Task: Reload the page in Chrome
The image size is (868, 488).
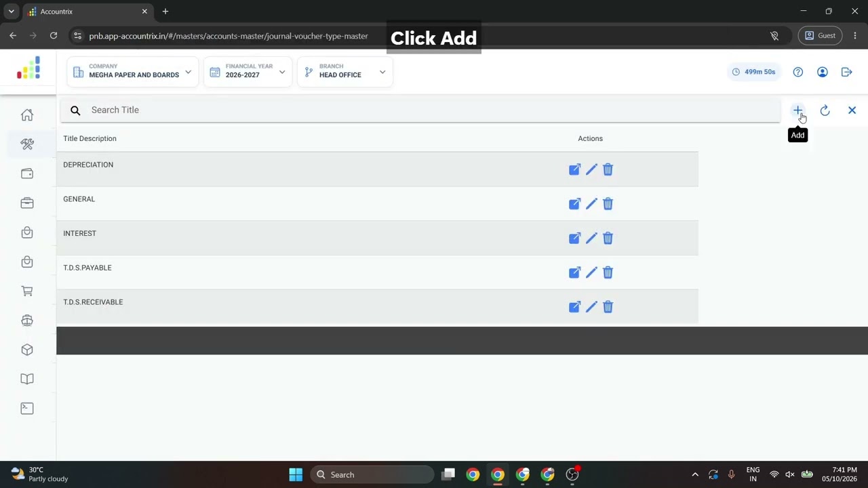Action: (54, 36)
